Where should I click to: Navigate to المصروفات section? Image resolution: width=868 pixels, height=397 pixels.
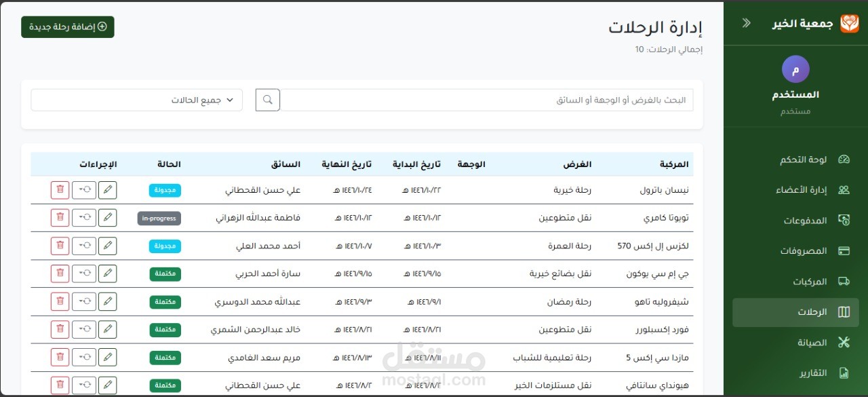tap(795, 251)
